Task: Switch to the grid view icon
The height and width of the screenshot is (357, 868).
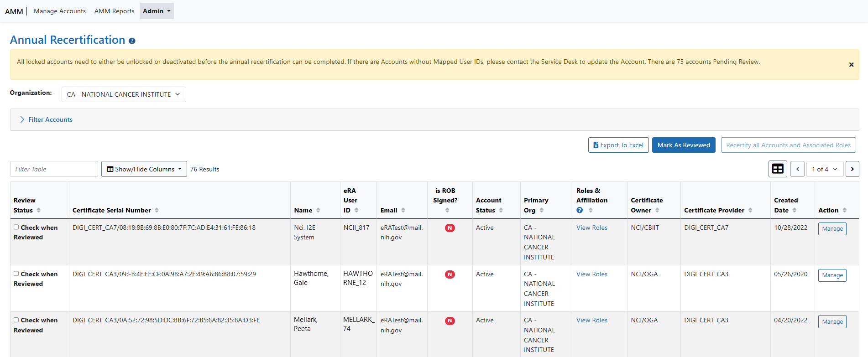Action: (778, 169)
